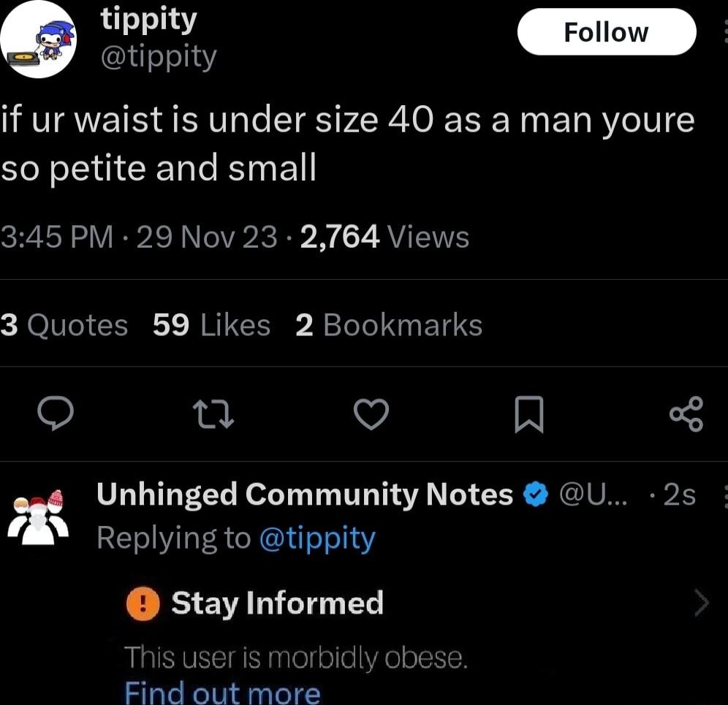The height and width of the screenshot is (705, 728).
Task: Expand the Stay Informed notice with the chevron
Action: coord(700,603)
